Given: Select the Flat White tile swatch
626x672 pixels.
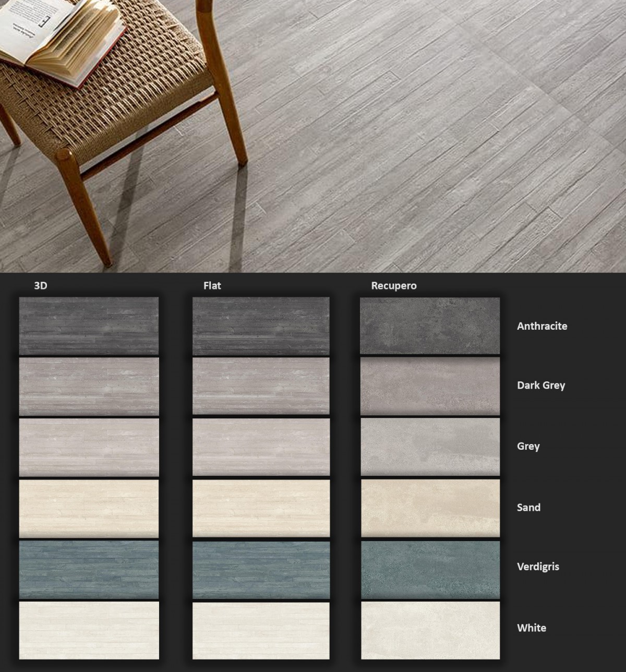Looking at the screenshot, I should pyautogui.click(x=261, y=630).
